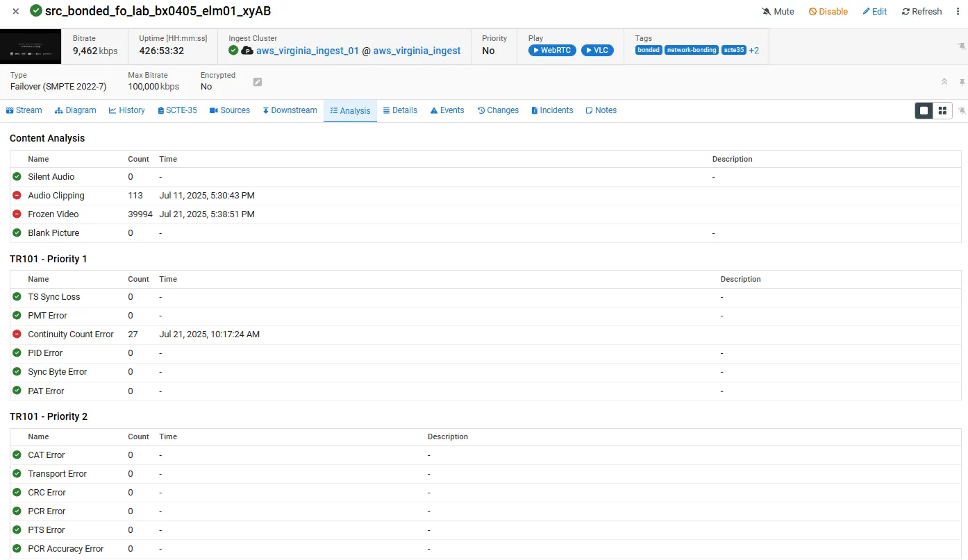Viewport: 968px width, 560px height.
Task: Click the scte35 tag
Action: [734, 50]
